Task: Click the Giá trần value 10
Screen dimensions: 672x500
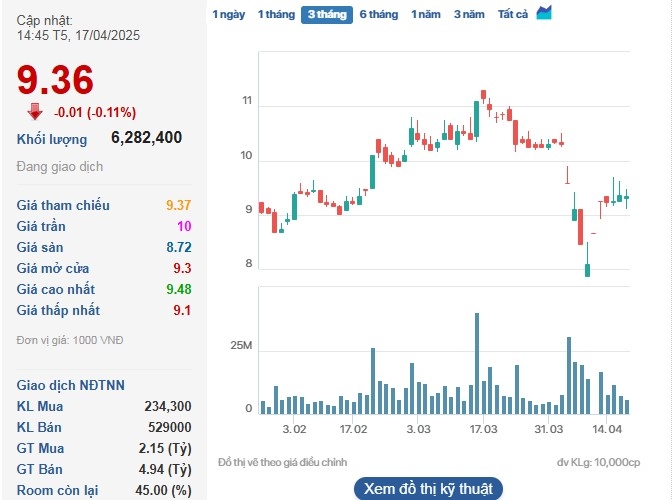Action: tap(184, 226)
